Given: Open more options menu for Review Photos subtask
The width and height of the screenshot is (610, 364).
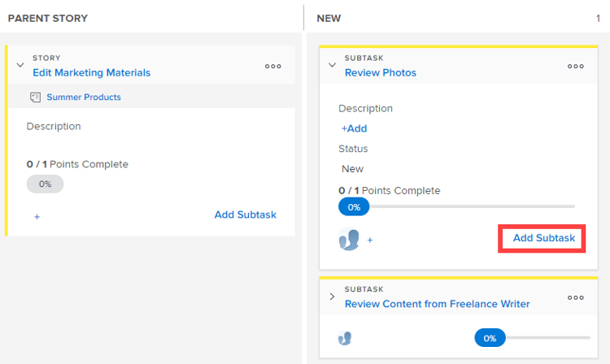Looking at the screenshot, I should click(x=576, y=67).
